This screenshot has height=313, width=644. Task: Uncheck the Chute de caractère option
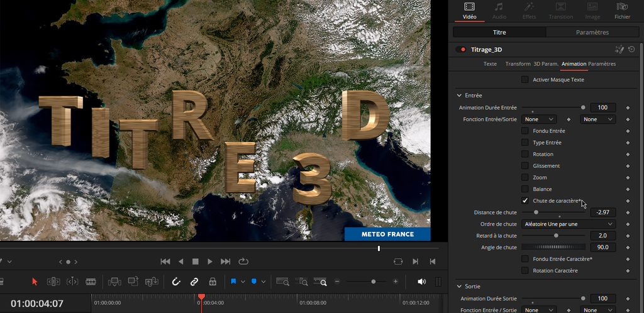[x=525, y=200]
